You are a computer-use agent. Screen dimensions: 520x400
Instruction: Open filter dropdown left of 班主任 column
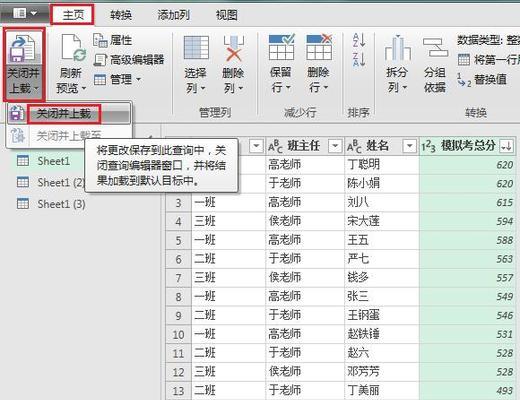tap(256, 146)
